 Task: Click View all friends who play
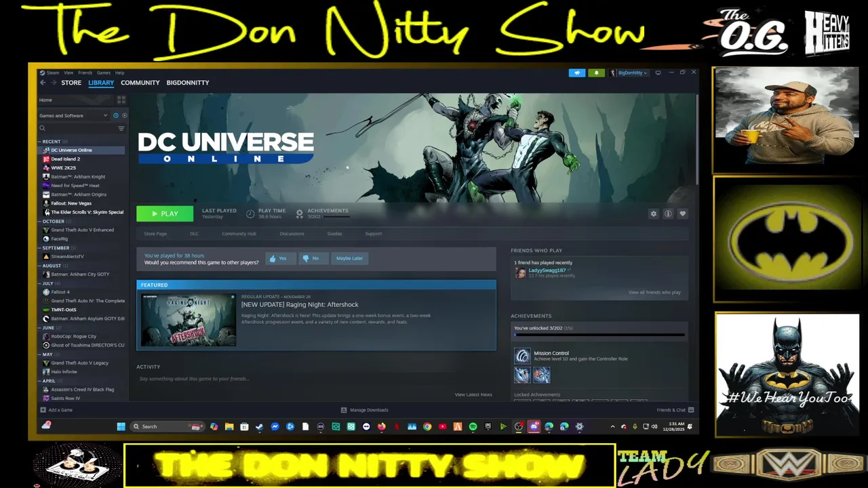[x=654, y=293]
